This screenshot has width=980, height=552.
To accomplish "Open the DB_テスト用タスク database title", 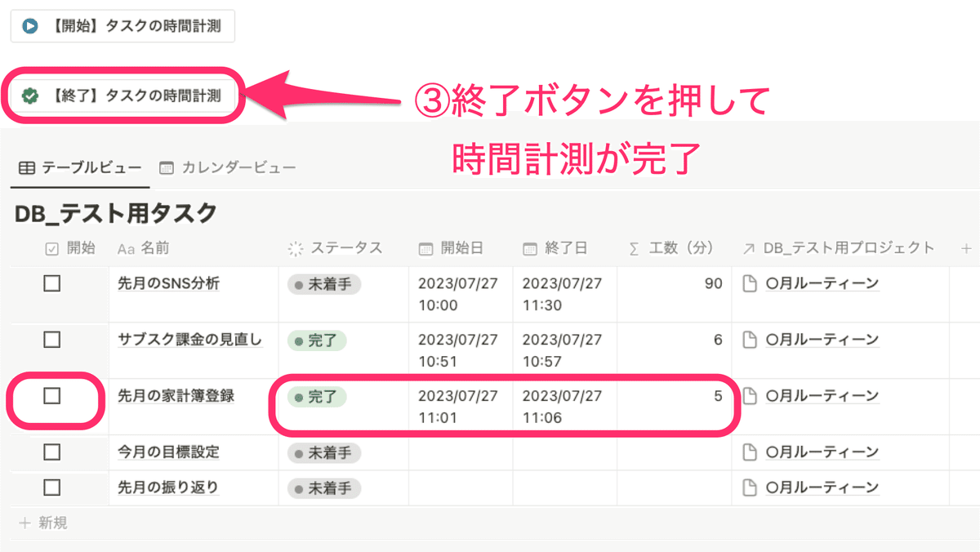I will pyautogui.click(x=116, y=214).
